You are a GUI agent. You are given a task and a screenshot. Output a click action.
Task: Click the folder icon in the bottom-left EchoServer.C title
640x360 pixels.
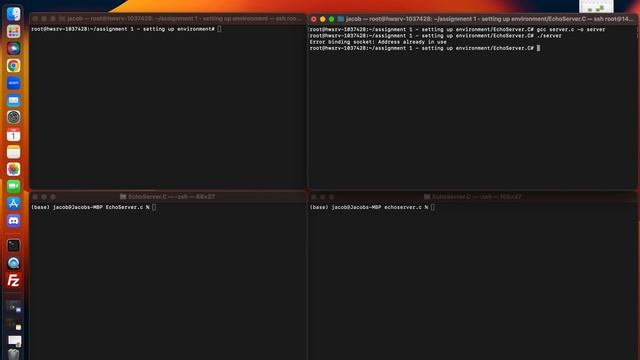point(123,197)
